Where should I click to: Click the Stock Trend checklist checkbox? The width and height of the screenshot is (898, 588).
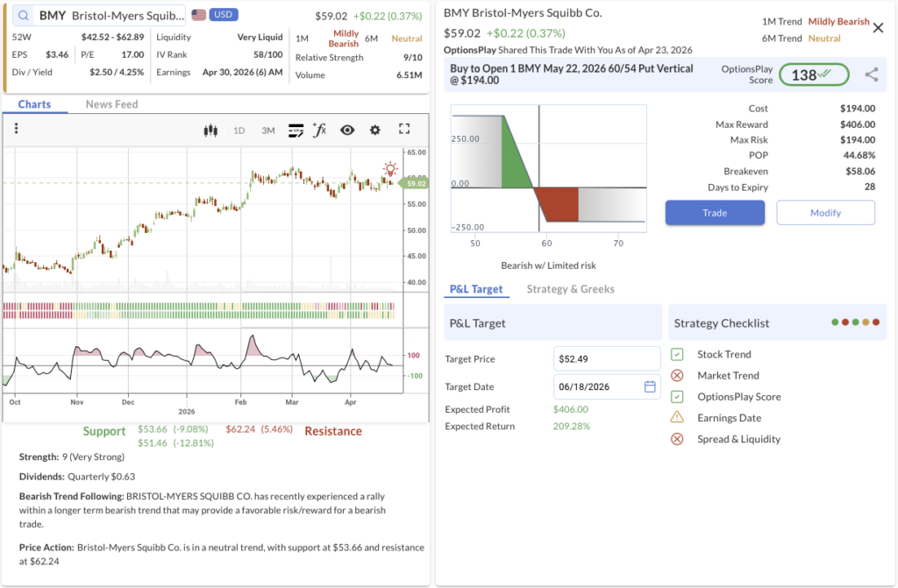(677, 354)
